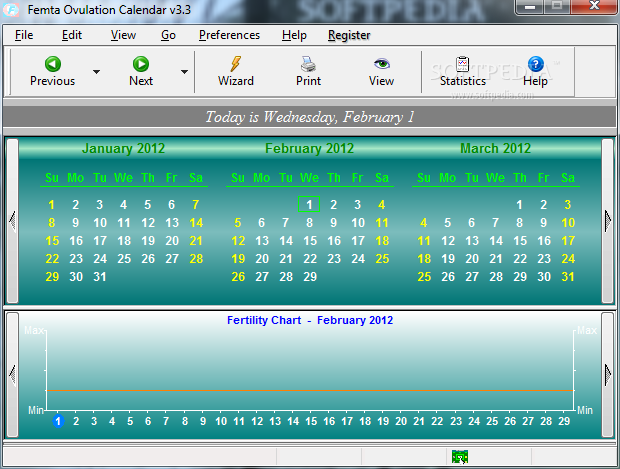
Task: Launch the Wizard lightning icon
Action: click(236, 64)
